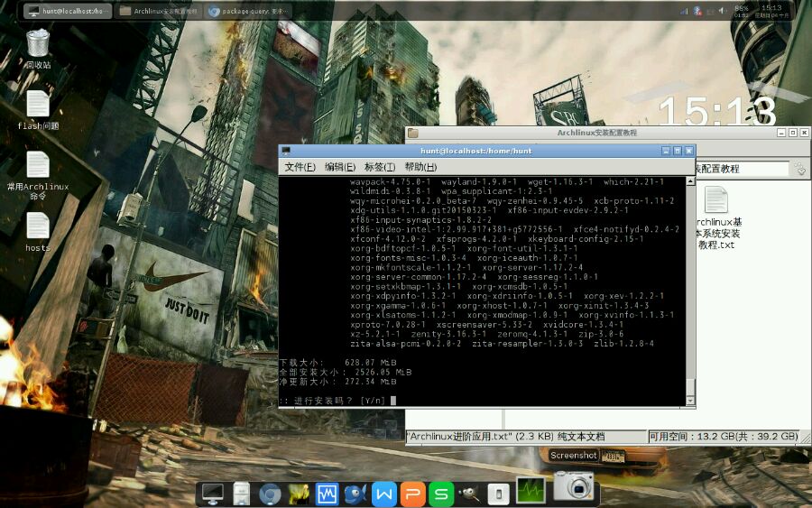812x508 pixels.
Task: Open the 标签(T) menu in terminal
Action: tap(380, 167)
